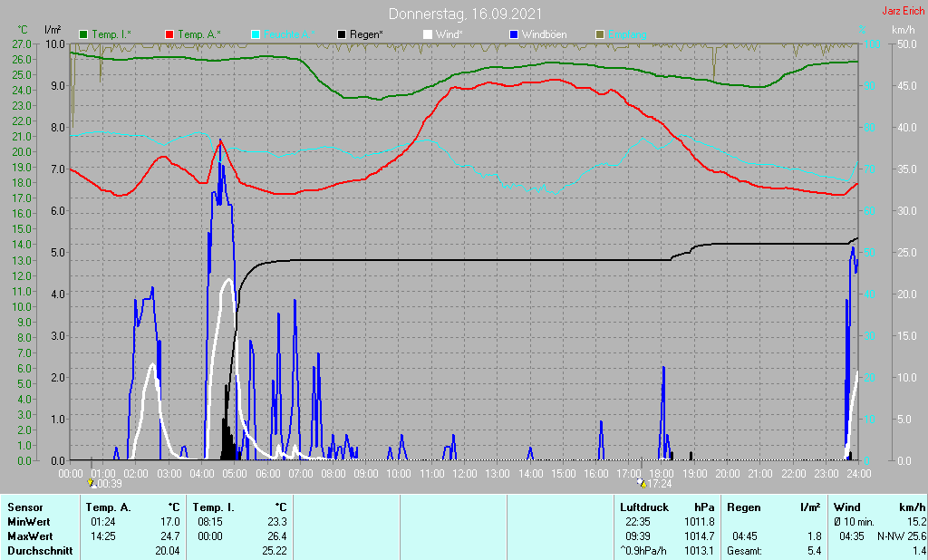Click the red 'Jarz Erich' name text
Image resolution: width=928 pixels, height=560 pixels.
904,11
